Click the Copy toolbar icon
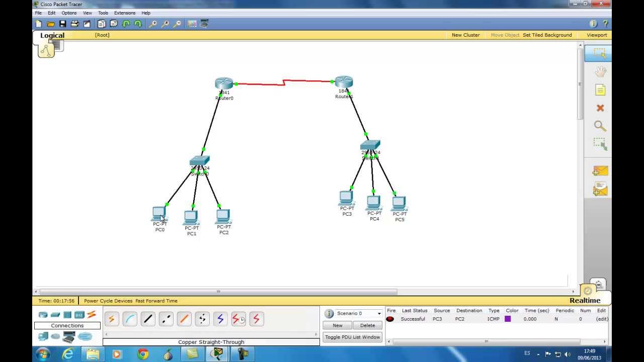This screenshot has height=362, width=644. (x=102, y=24)
